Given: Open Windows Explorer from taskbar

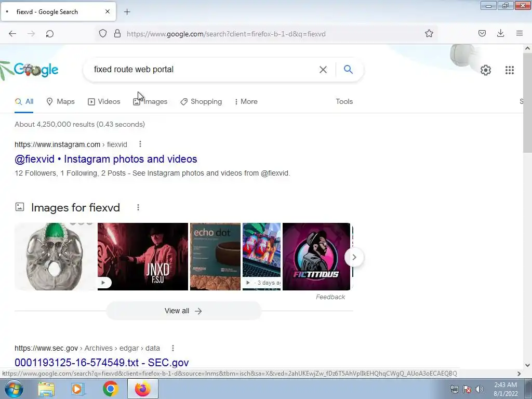Looking at the screenshot, I should click(46, 389).
